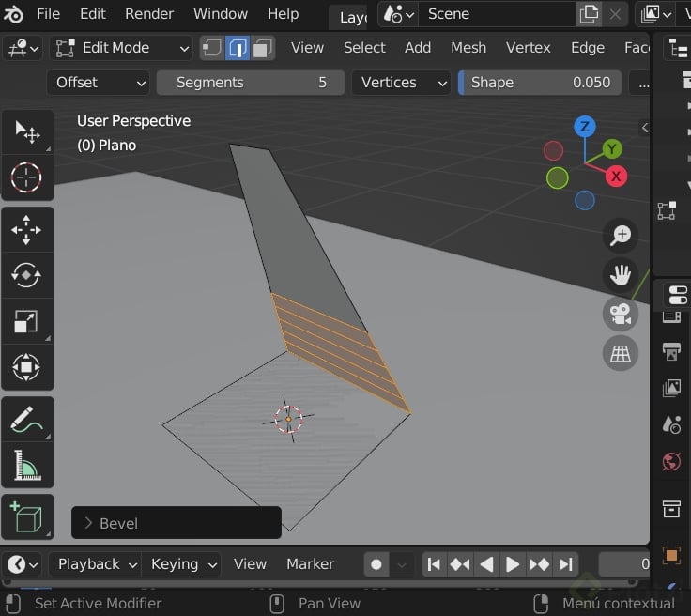
Task: Click the Zoom viewport magnifier icon
Action: (621, 236)
